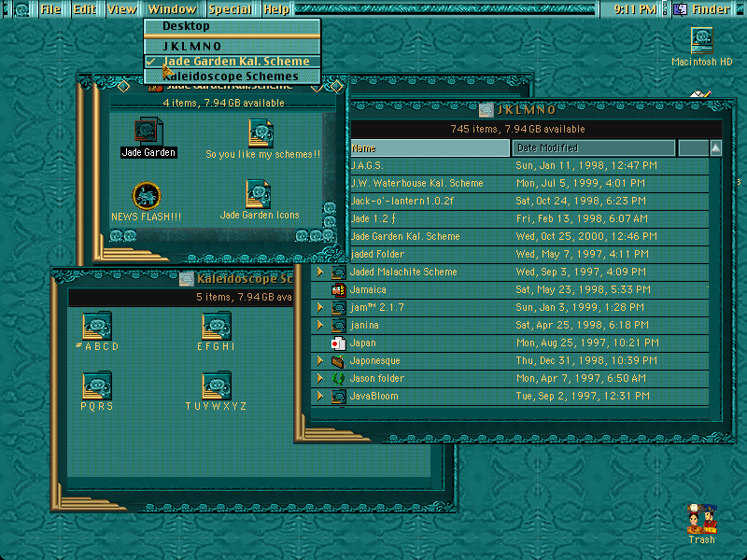Viewport: 747px width, 560px height.
Task: Sort list by Name column header
Action: coord(430,148)
